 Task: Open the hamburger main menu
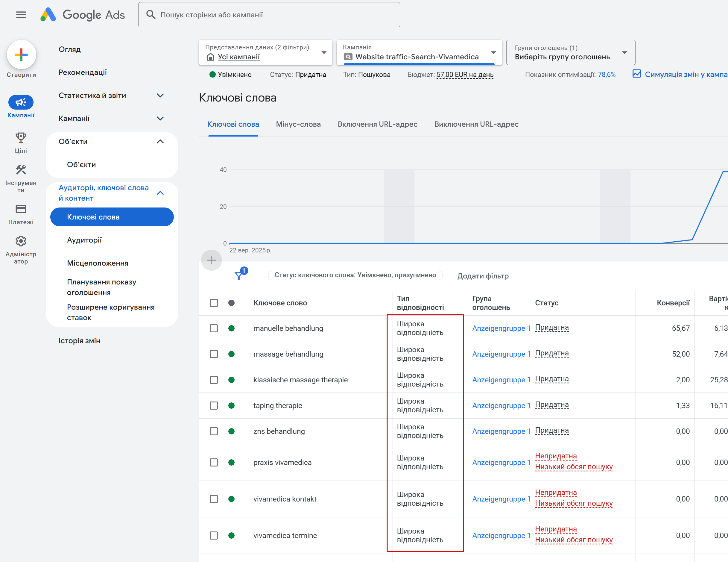click(21, 15)
